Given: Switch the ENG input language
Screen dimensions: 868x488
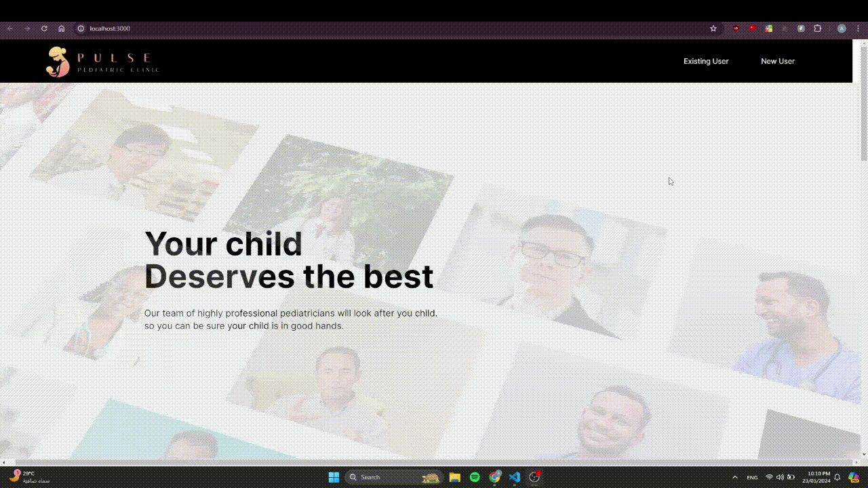Looking at the screenshot, I should 752,477.
